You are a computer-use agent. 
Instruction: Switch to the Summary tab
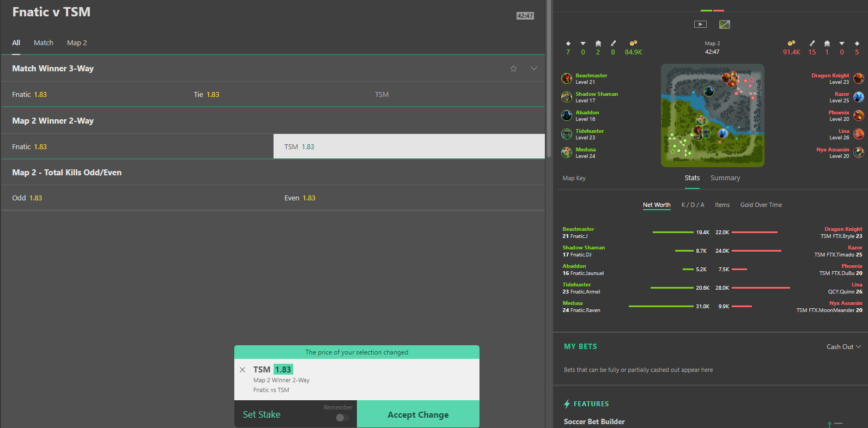725,178
